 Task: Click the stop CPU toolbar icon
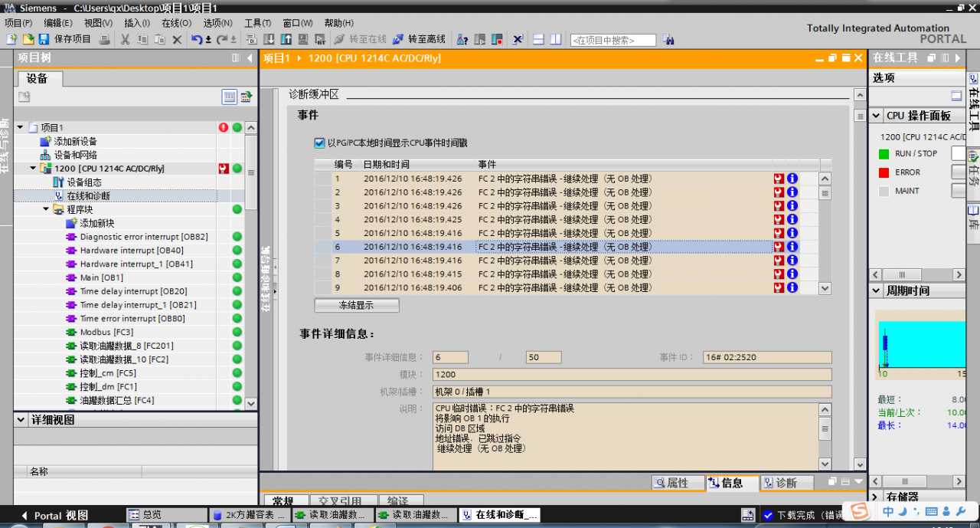pyautogui.click(x=497, y=39)
